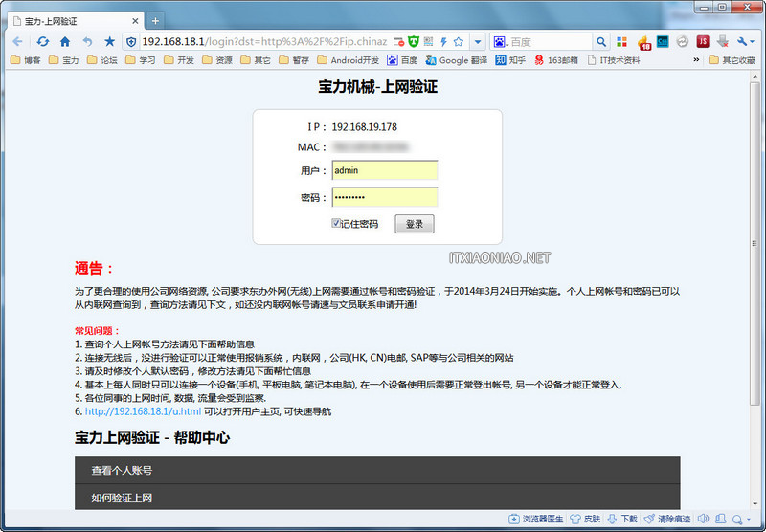Open the 开发 bookmarks folder
Screen dimensions: 766x532
click(x=178, y=60)
